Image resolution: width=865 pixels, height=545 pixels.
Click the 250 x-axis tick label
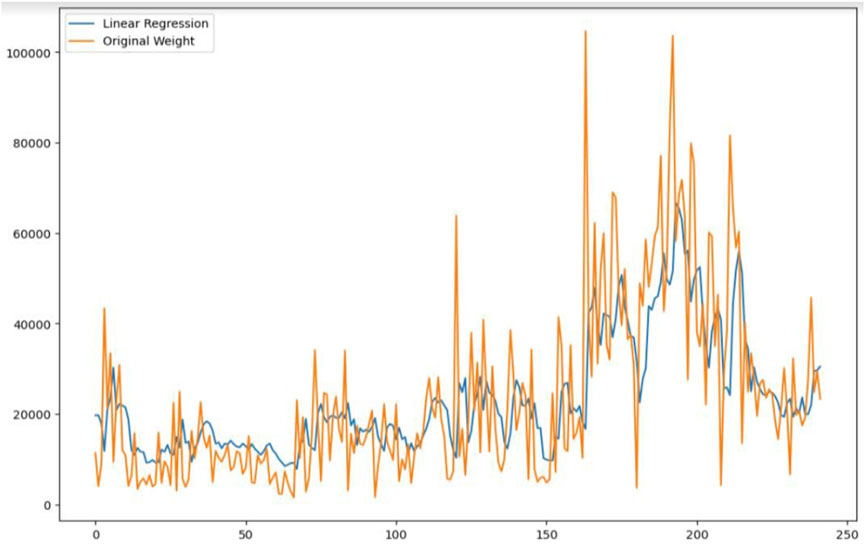click(847, 535)
